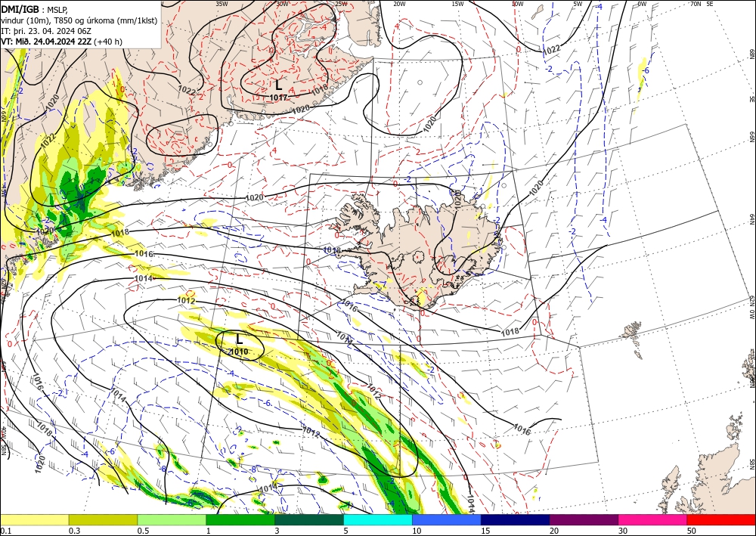Click the L symbol above the 1010 label
756x536 pixels.
tap(239, 339)
